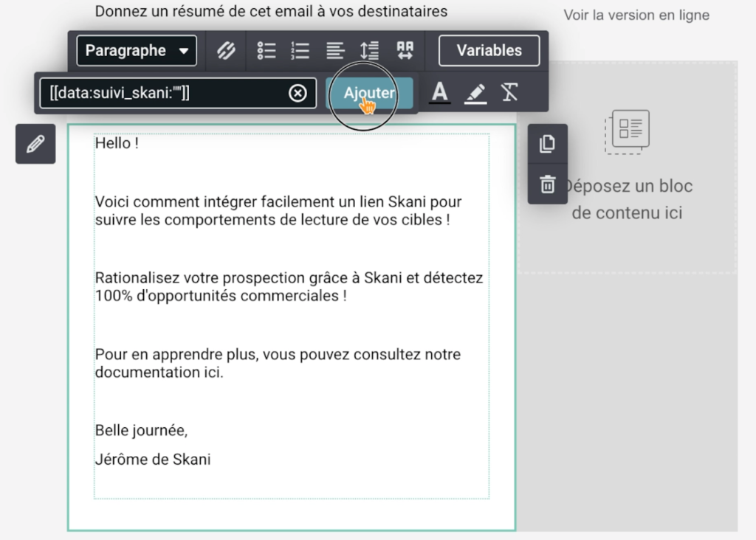Click the 'Pour en apprendre plus' paragraph
Screen dimensions: 756x540
(278, 363)
